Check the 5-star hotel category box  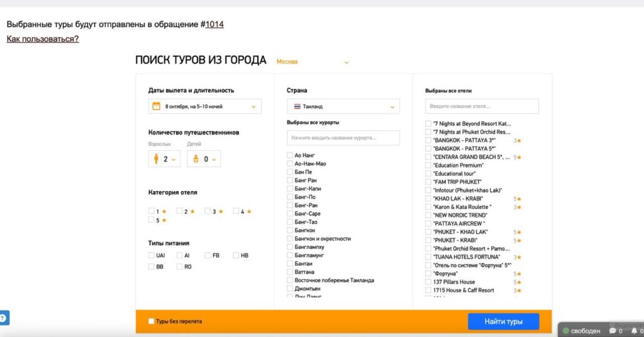[x=152, y=220]
